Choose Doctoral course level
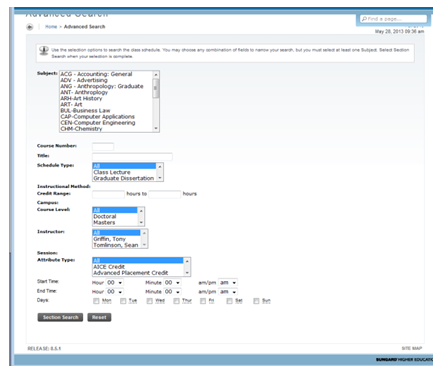This screenshot has width=444, height=377. [x=105, y=216]
